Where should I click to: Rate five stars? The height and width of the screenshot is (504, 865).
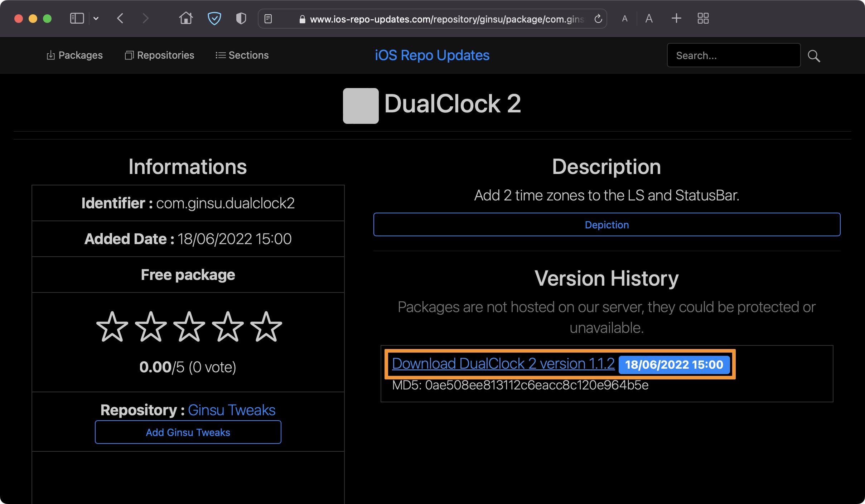coord(266,326)
